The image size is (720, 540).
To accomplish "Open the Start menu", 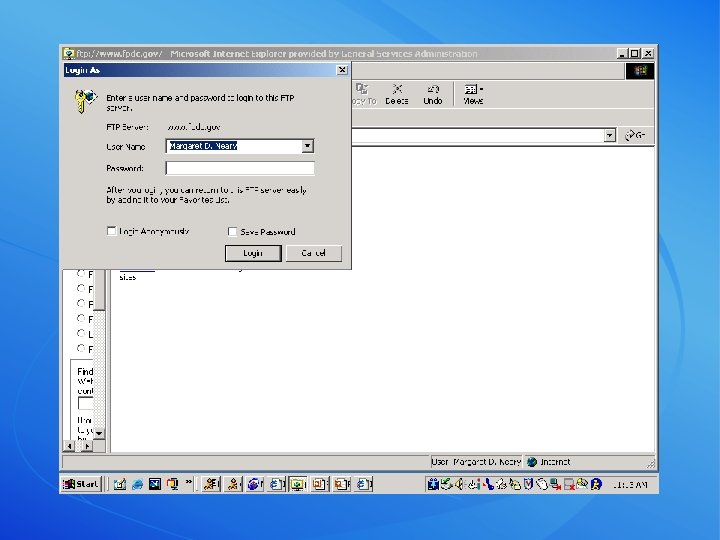I will pyautogui.click(x=81, y=484).
